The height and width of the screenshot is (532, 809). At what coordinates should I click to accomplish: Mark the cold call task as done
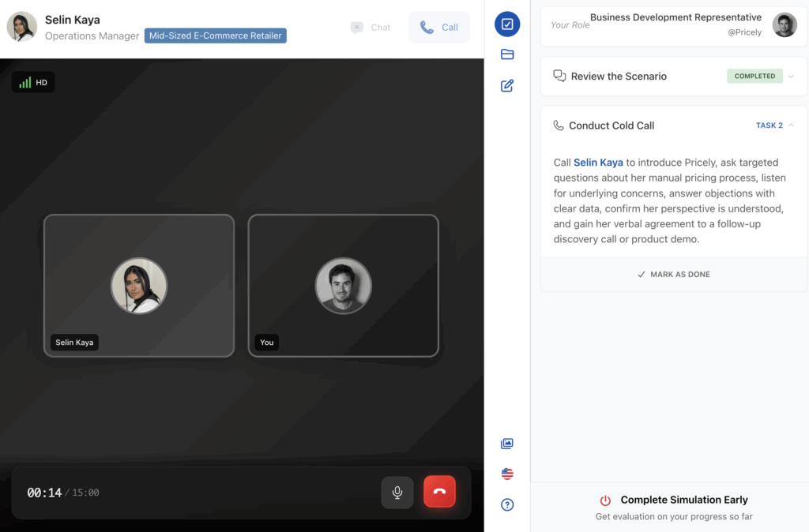point(673,274)
